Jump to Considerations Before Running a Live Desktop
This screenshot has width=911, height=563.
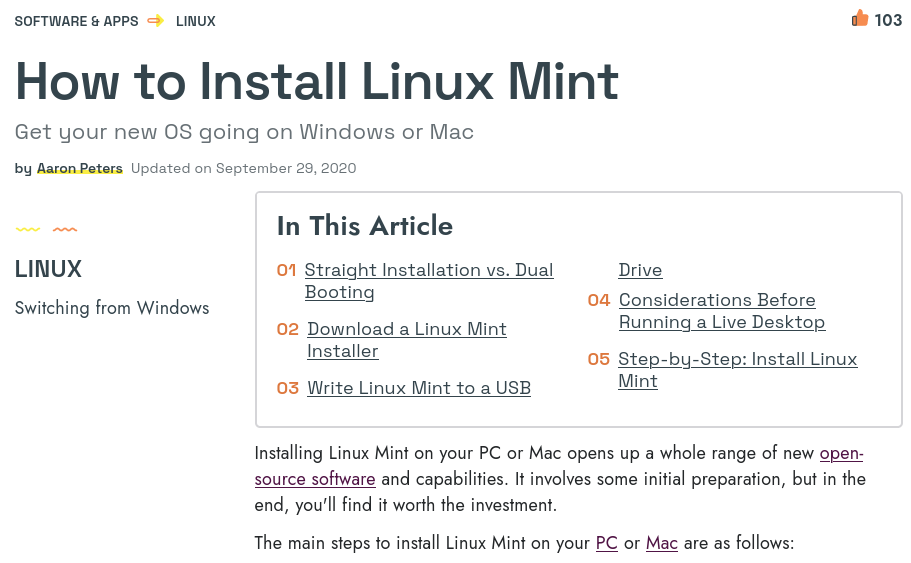722,311
